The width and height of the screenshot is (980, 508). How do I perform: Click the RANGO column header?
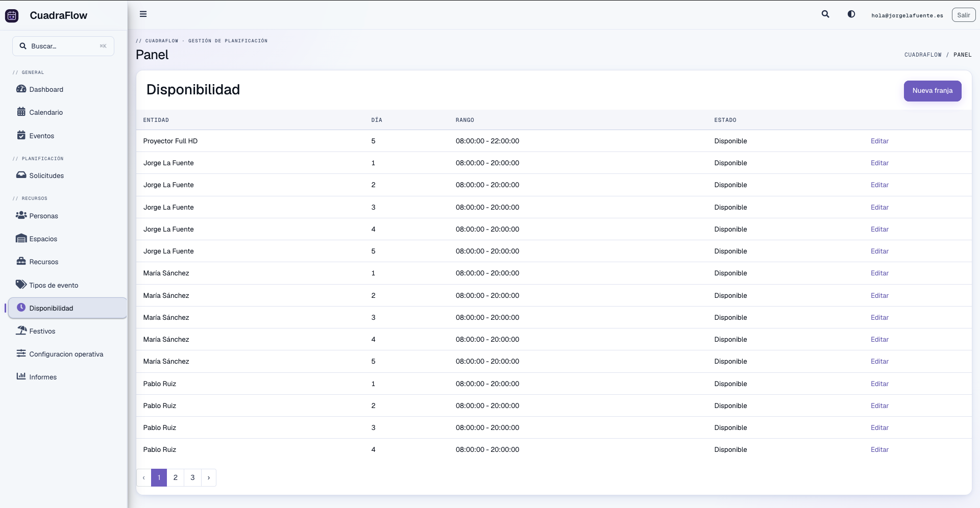tap(465, 120)
